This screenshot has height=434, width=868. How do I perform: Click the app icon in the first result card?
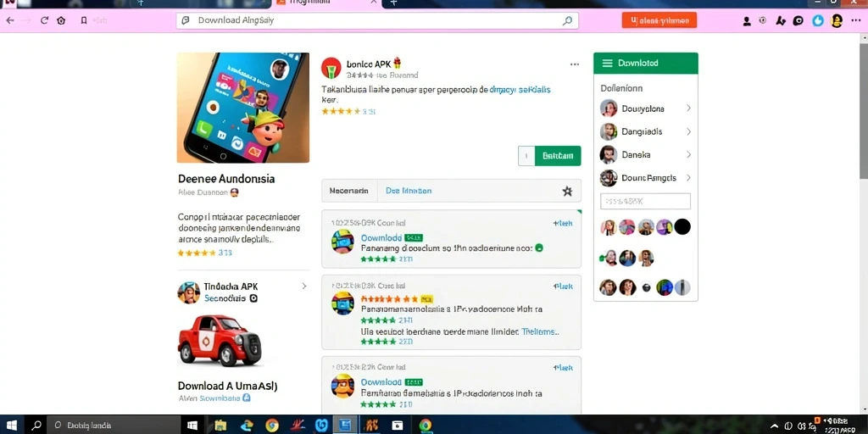tap(342, 242)
